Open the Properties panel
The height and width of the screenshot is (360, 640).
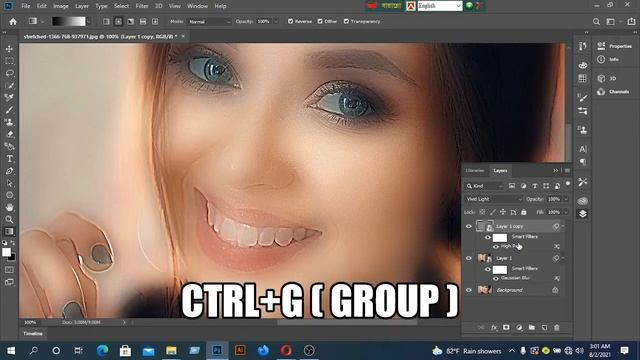click(615, 46)
